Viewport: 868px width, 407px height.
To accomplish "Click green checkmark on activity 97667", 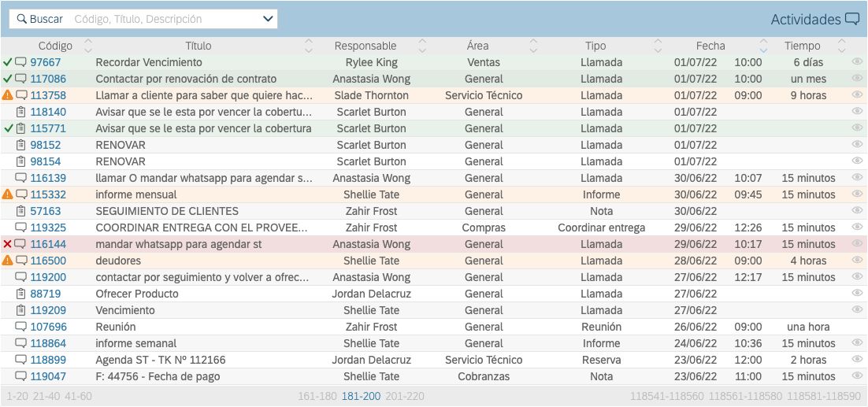I will point(8,62).
